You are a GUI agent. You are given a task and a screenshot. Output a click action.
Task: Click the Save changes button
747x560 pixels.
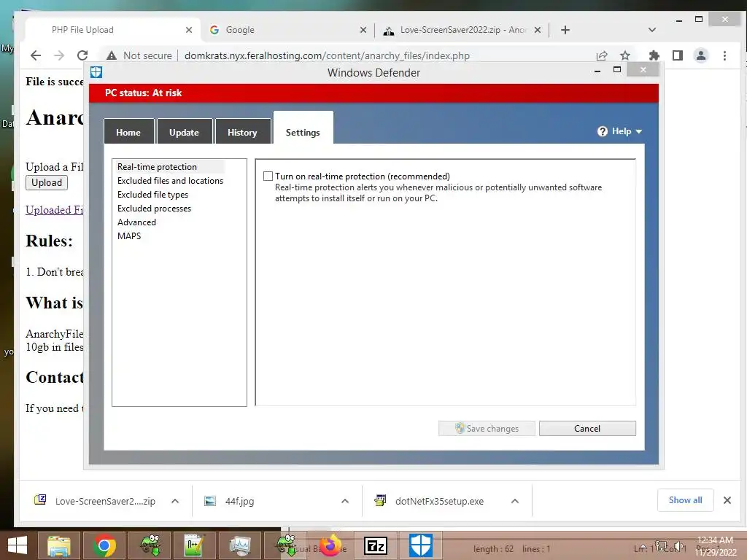[x=487, y=428]
